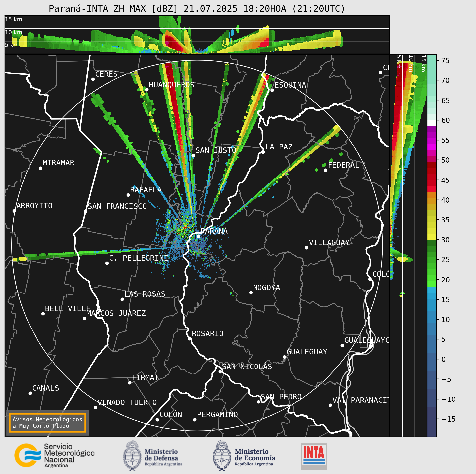Click the HUANQUEROS city label
This screenshot has width=476, height=474.
(x=172, y=85)
